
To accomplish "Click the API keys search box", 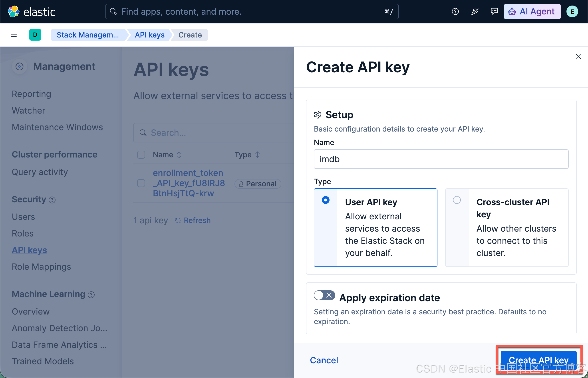I will [214, 133].
